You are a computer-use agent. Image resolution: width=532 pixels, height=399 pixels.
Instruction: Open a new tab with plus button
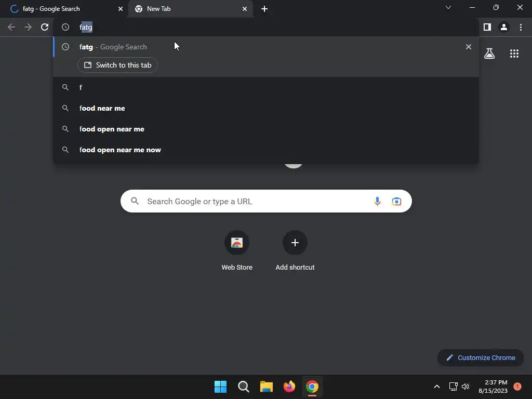(x=264, y=9)
